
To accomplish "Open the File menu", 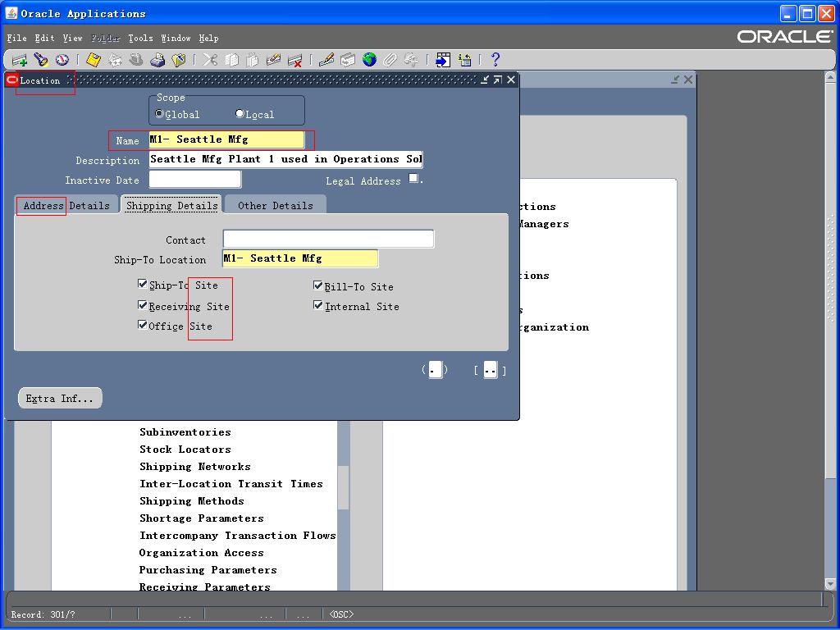I will pos(16,38).
